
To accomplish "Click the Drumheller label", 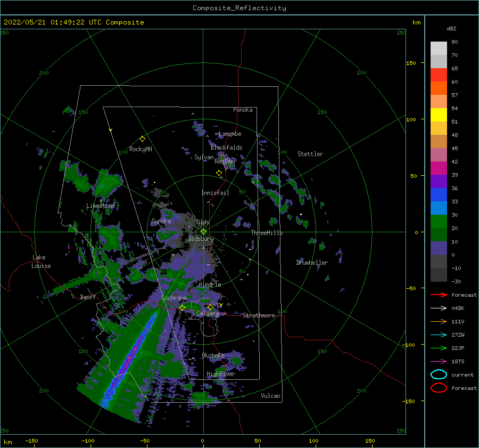I will coord(312,263).
